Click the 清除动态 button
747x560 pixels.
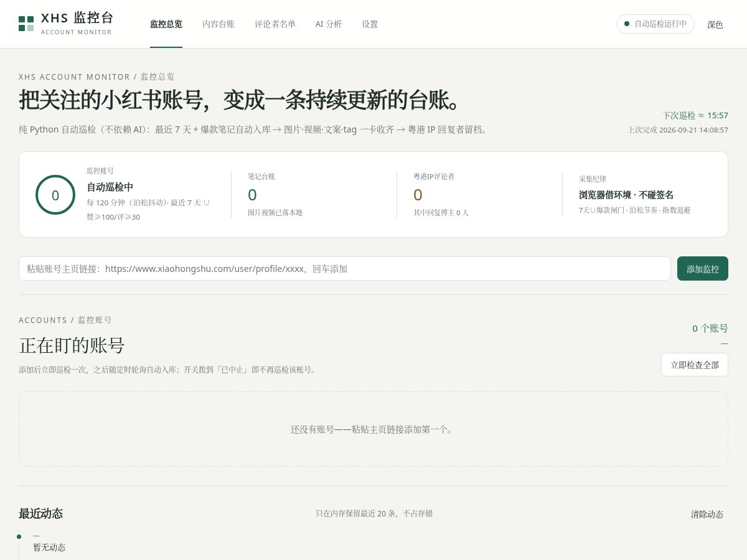707,514
